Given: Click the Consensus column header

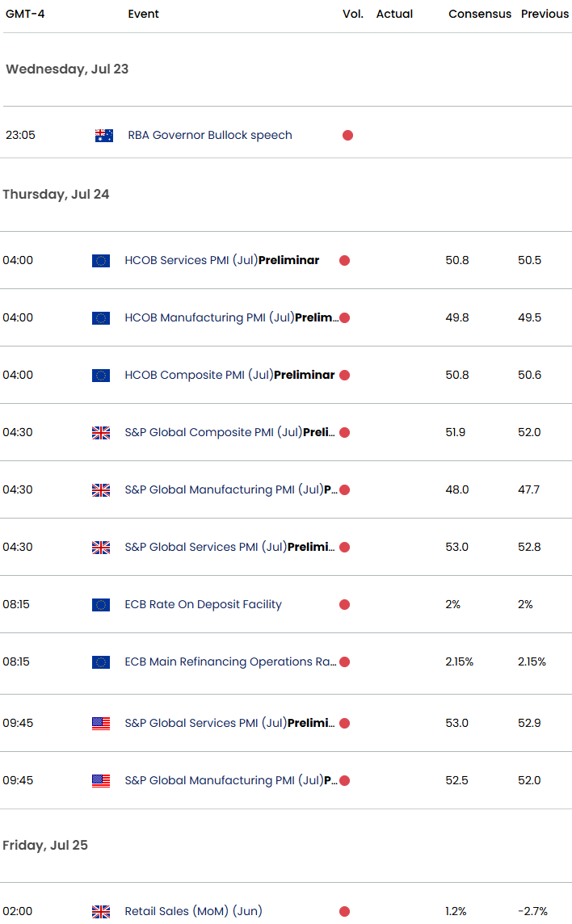Looking at the screenshot, I should [480, 15].
